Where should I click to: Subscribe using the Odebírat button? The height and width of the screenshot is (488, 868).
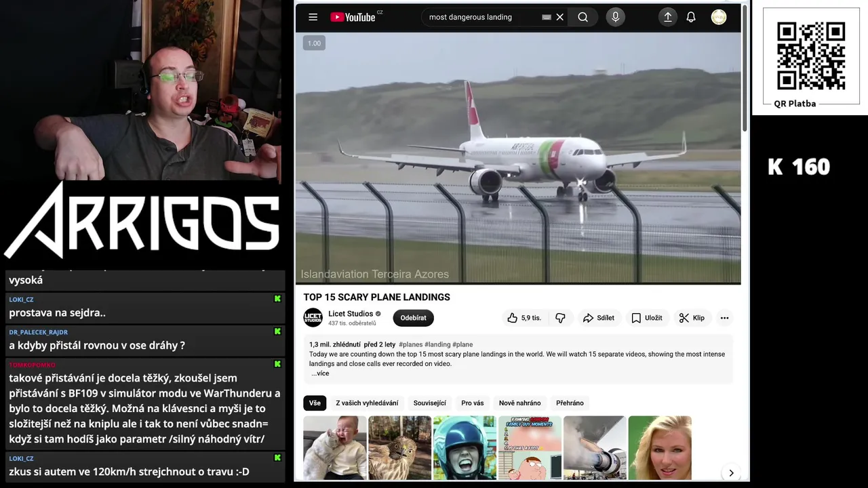tap(413, 318)
